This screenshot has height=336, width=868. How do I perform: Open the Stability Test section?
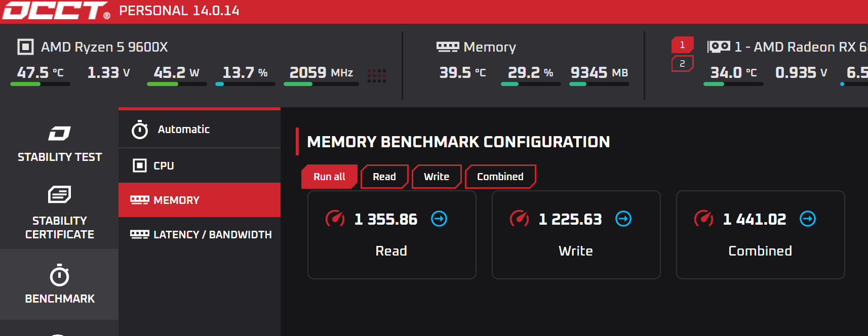pyautogui.click(x=59, y=144)
